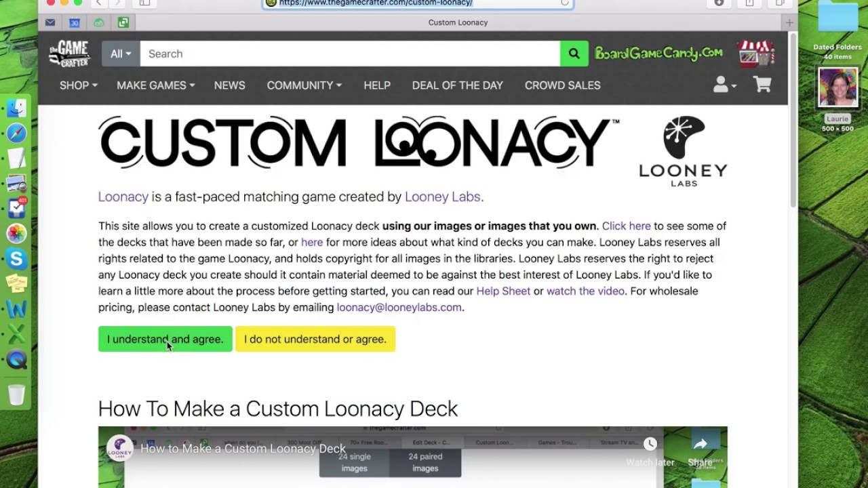Open Stickies from the Dock
This screenshot has width=868, height=488.
click(17, 284)
